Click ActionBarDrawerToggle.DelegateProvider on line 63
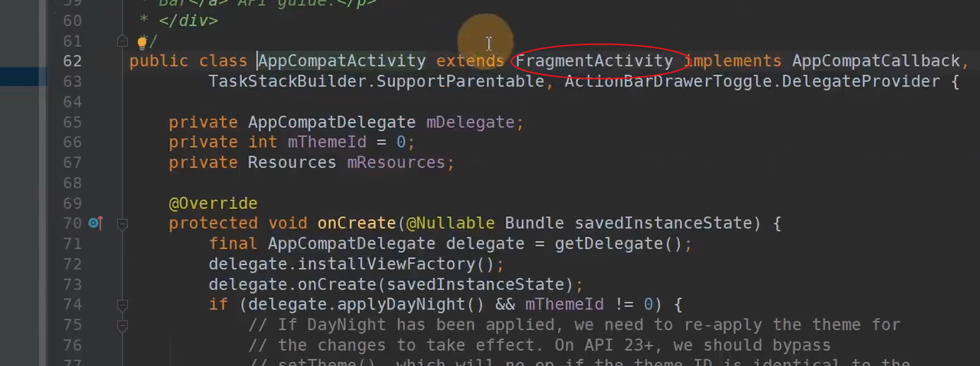Screen dimensions: 980x366 (752, 81)
